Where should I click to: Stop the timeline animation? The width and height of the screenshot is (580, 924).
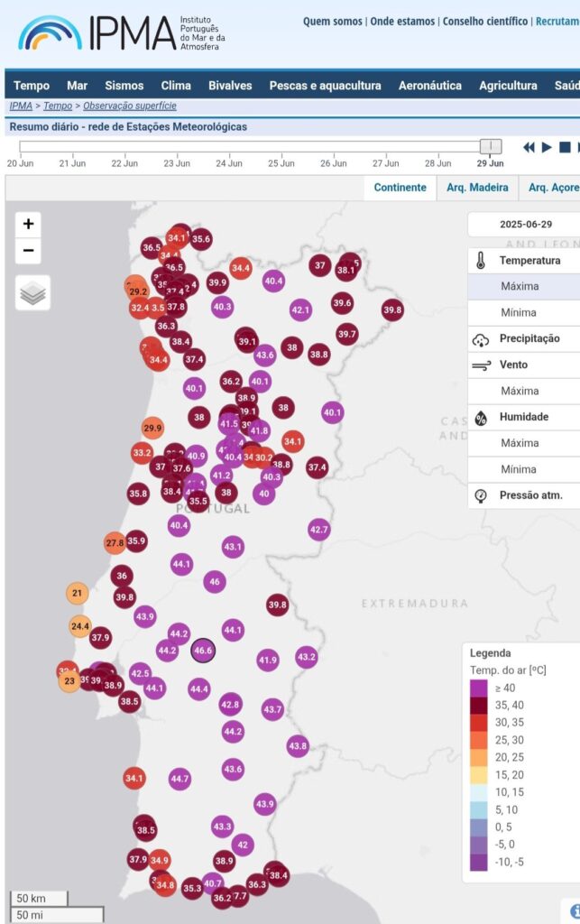click(x=565, y=147)
